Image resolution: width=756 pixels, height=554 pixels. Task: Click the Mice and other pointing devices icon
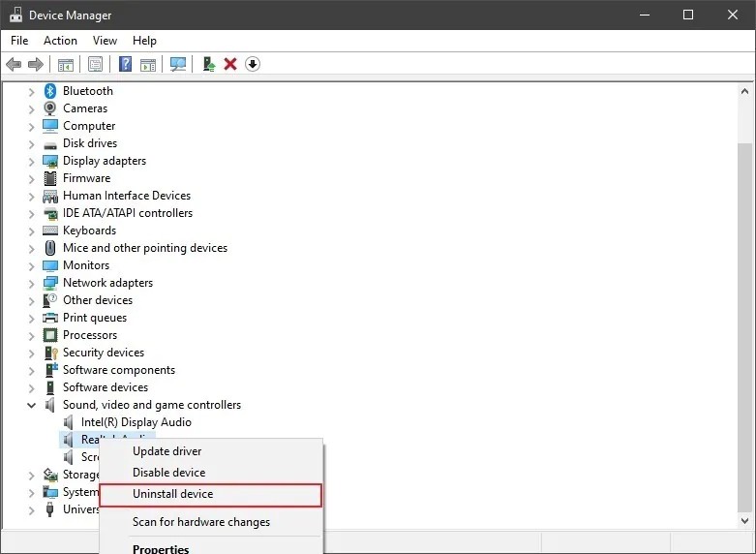point(50,248)
